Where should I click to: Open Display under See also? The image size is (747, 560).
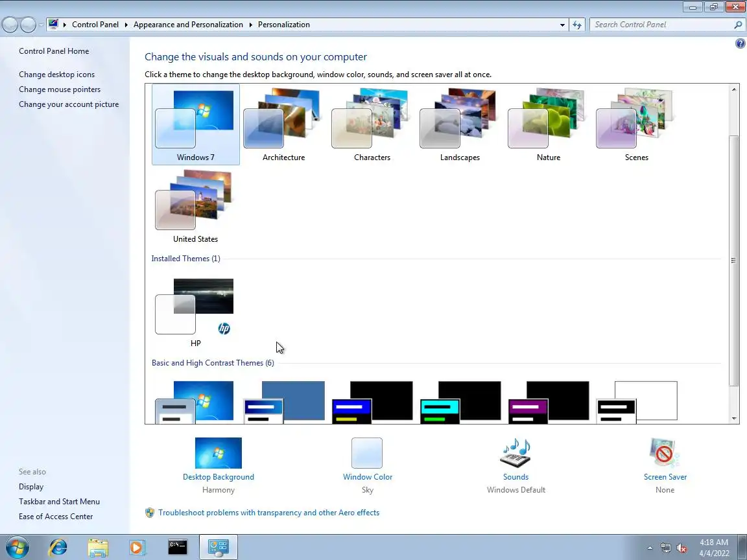click(31, 487)
